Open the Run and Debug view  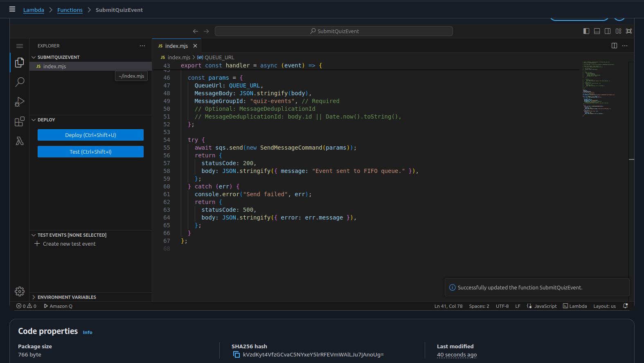pos(20,102)
